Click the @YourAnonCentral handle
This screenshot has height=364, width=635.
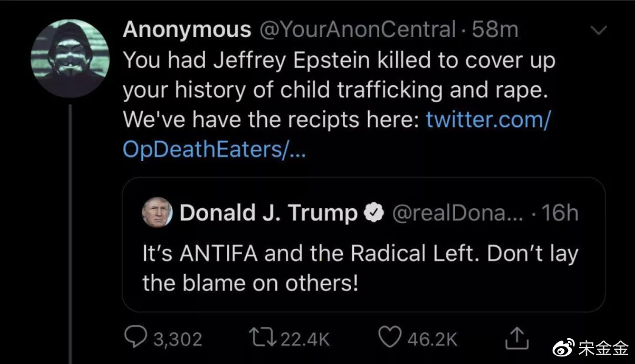[x=357, y=29]
